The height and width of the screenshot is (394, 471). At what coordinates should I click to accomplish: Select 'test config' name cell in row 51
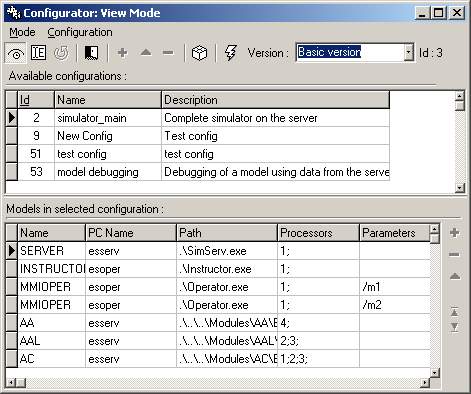[108, 154]
